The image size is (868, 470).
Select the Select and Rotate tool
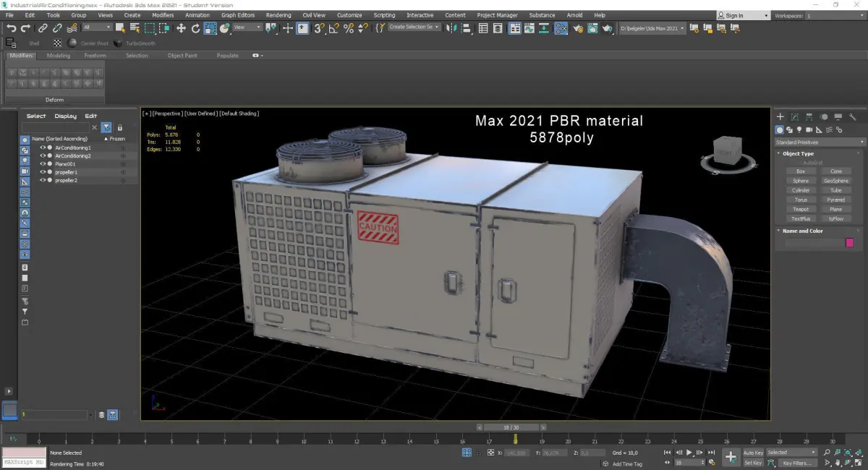click(195, 28)
